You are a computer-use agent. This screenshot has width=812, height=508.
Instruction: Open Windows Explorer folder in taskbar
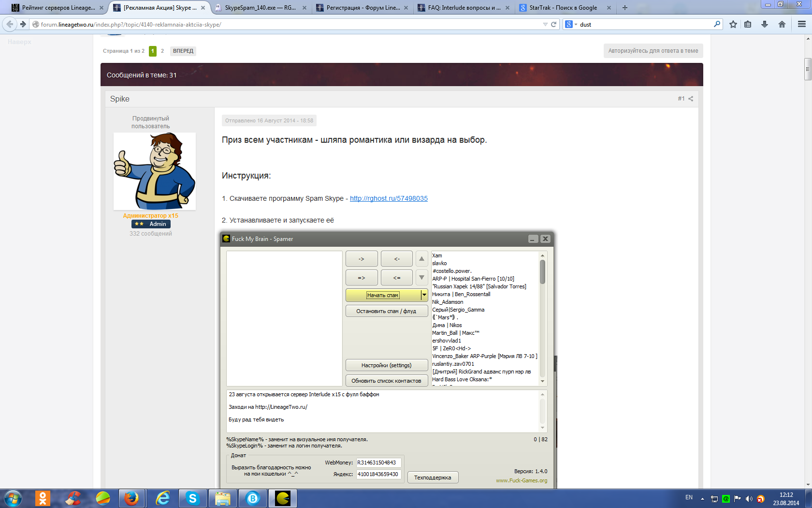click(223, 498)
